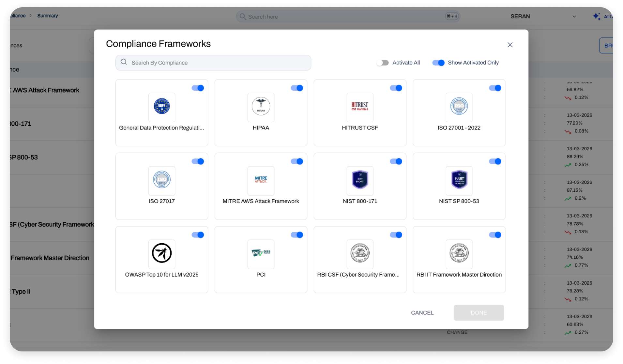Deactivate the RBI CSF toggle
Viewport: 623px width, 364px height.
(396, 235)
